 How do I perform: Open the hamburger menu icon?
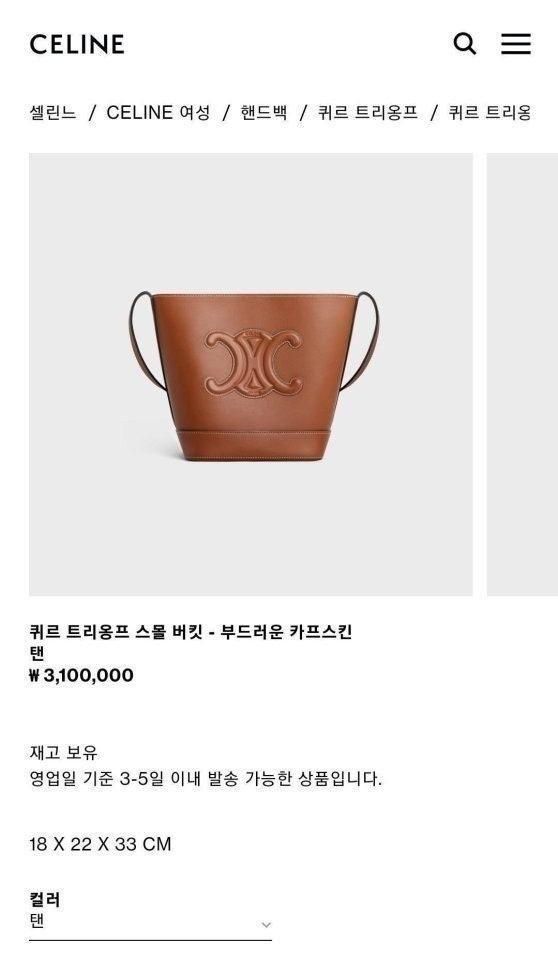pyautogui.click(x=516, y=43)
